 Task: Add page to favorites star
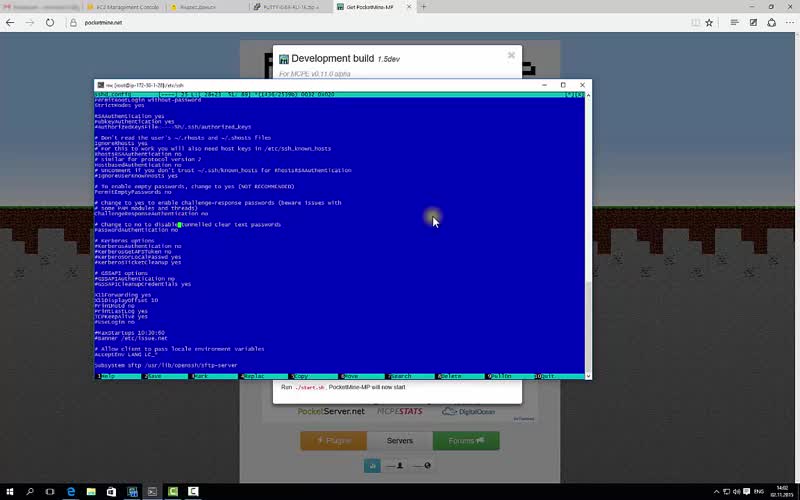(x=709, y=22)
